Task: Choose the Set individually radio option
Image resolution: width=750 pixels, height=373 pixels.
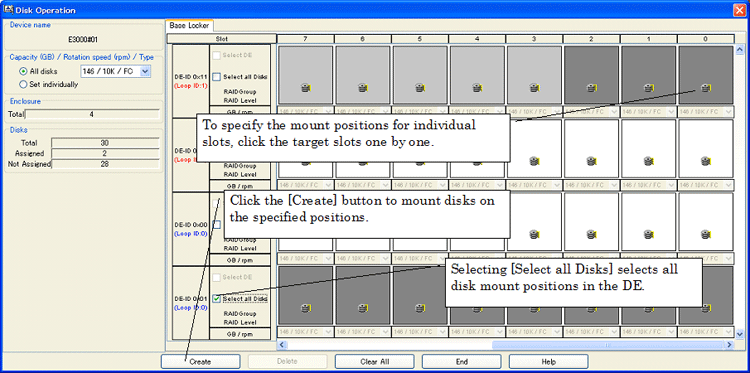Action: click(23, 84)
